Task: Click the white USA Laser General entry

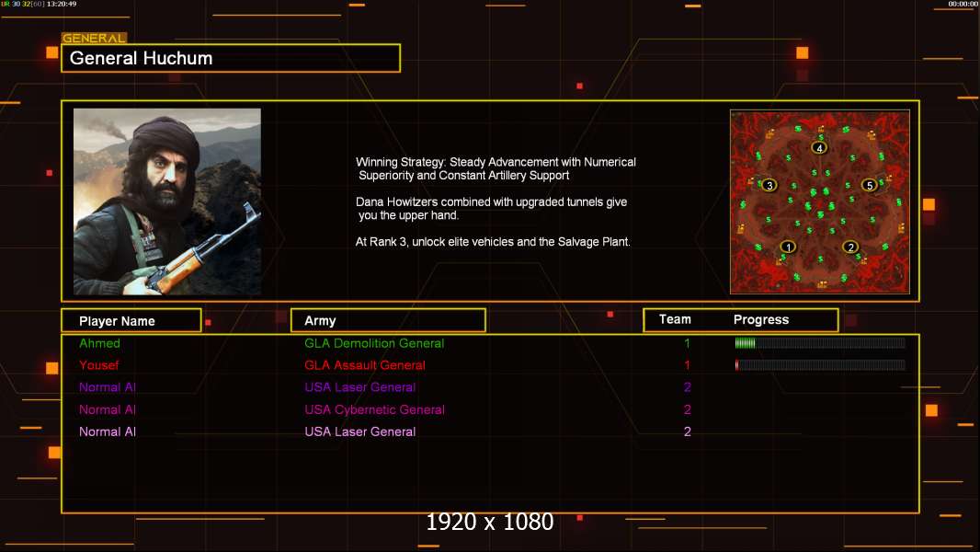Action: click(x=360, y=431)
